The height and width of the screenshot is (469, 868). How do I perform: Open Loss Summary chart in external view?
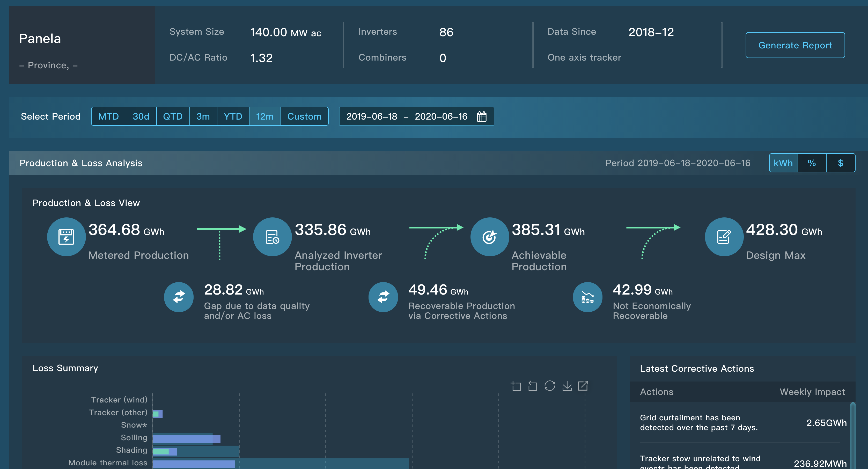pyautogui.click(x=583, y=386)
